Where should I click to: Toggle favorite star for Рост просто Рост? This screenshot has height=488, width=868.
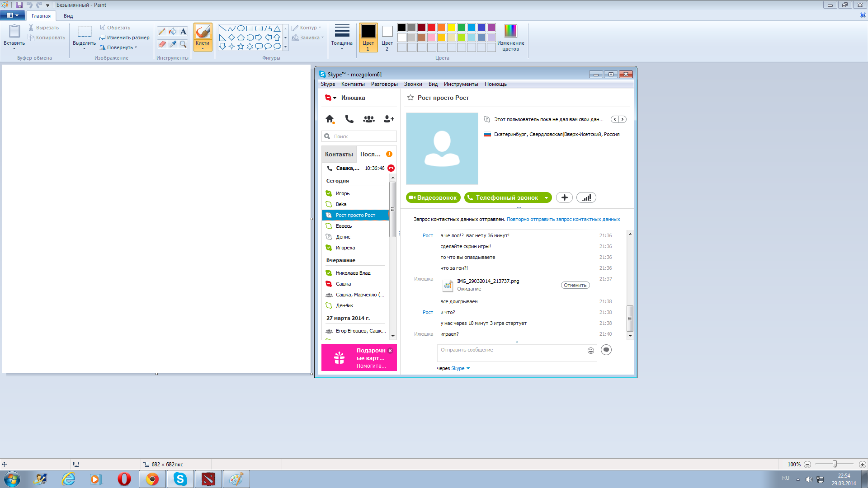(x=410, y=98)
